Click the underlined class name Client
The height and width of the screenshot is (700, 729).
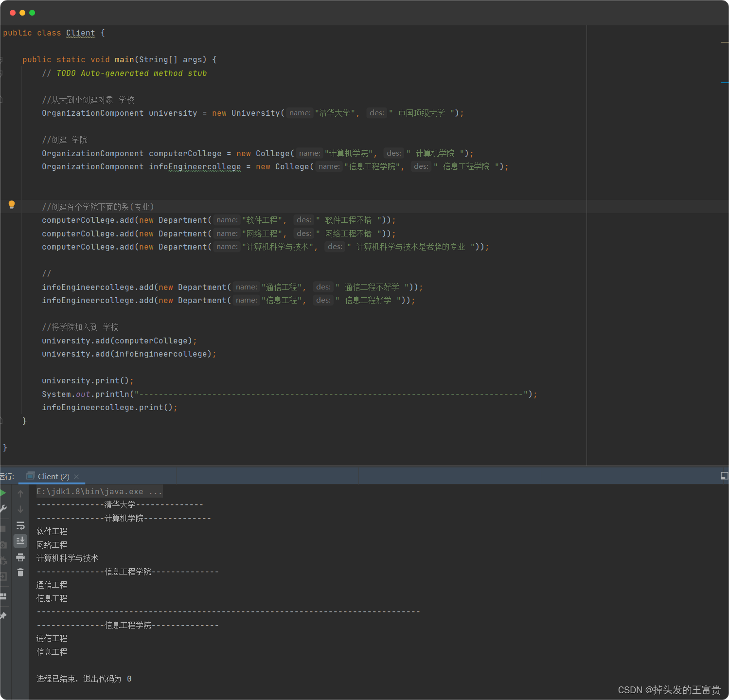click(81, 33)
